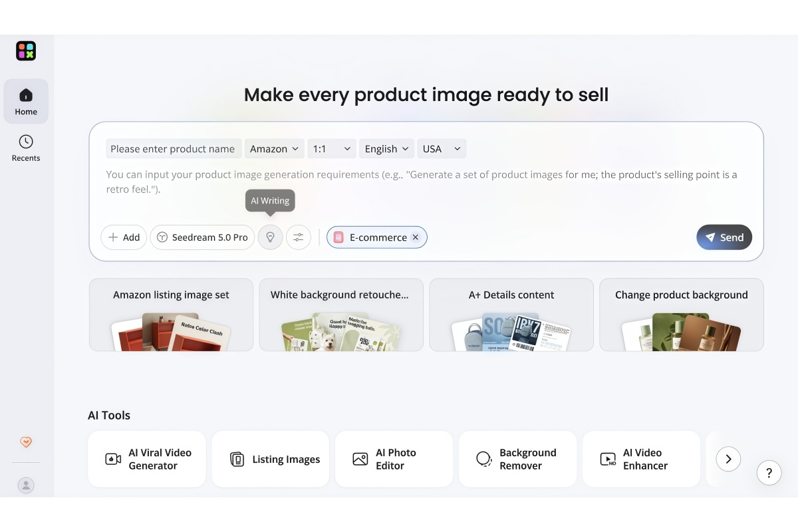Open the Background Remover tool

(518, 459)
